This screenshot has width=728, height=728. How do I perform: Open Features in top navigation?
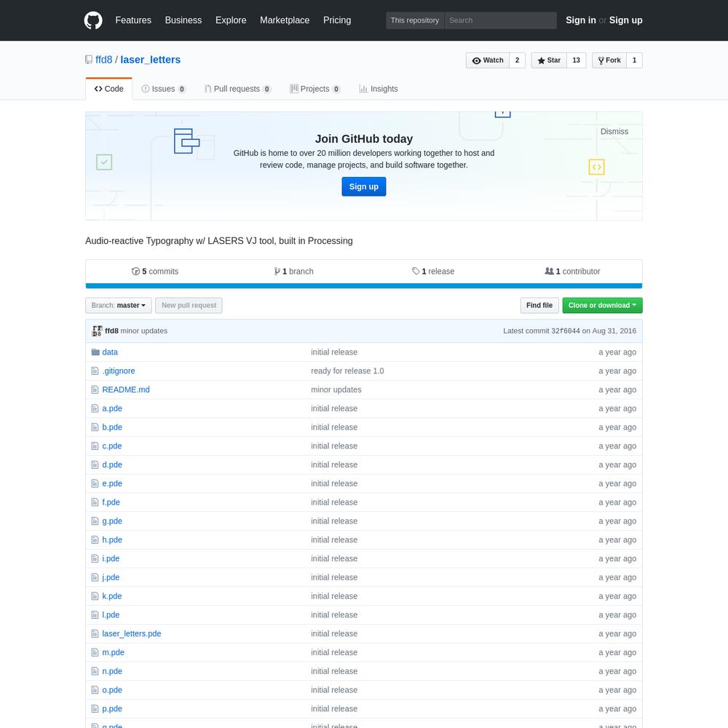coord(133,20)
